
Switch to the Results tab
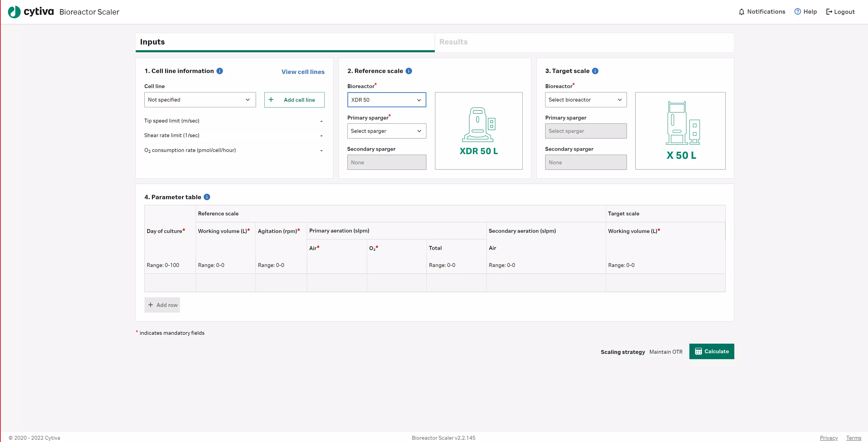click(x=453, y=42)
